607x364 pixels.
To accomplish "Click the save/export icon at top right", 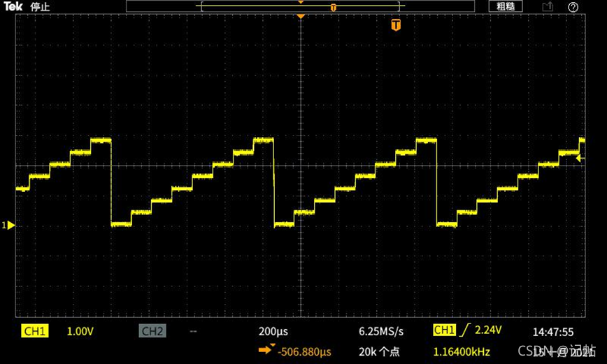I will [x=548, y=6].
